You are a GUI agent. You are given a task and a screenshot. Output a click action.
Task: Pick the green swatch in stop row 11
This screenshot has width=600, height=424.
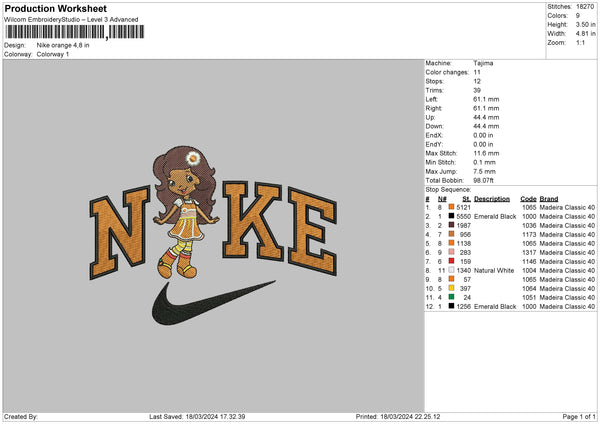pyautogui.click(x=452, y=297)
